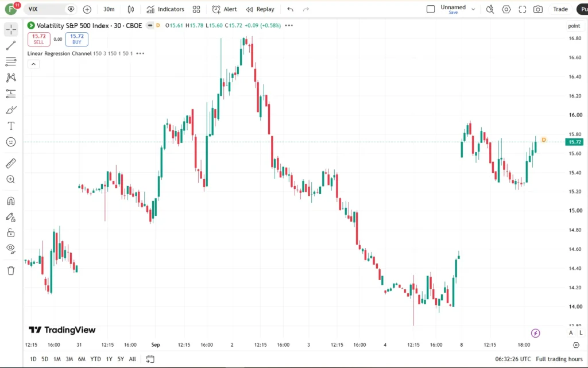The width and height of the screenshot is (588, 368).
Task: Click the Linear Regression Channel indicator label
Action: tap(59, 53)
